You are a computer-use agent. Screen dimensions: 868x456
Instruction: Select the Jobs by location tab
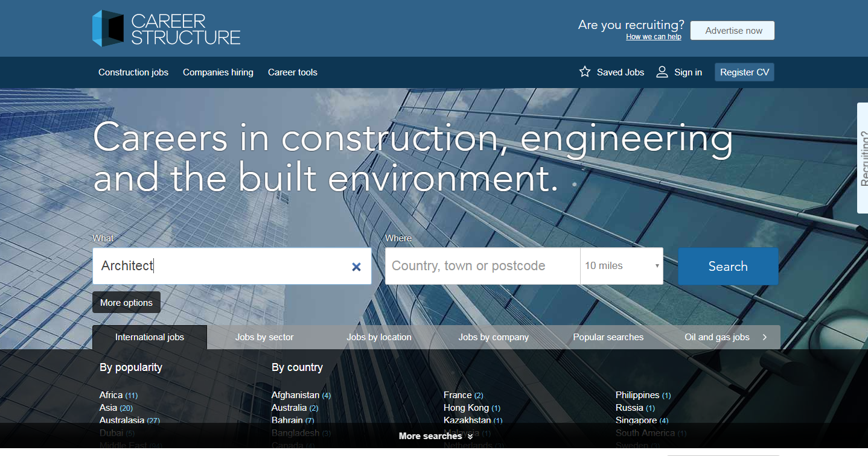coord(378,337)
